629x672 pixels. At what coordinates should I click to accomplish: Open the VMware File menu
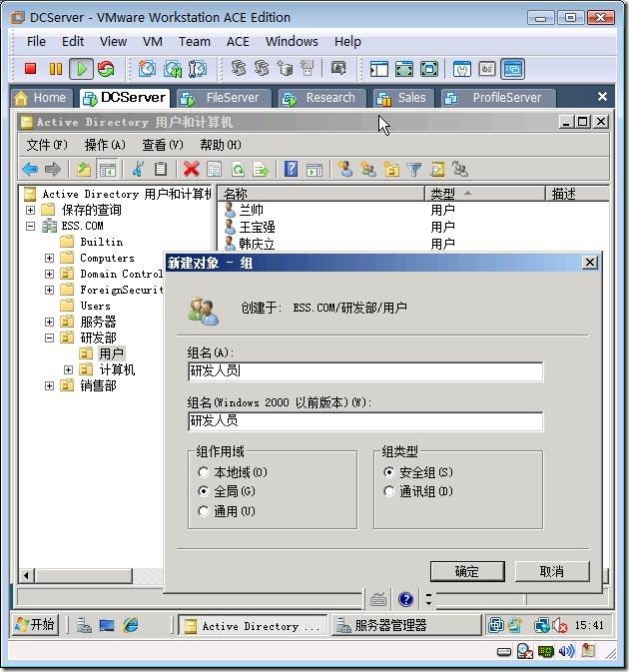(x=36, y=42)
